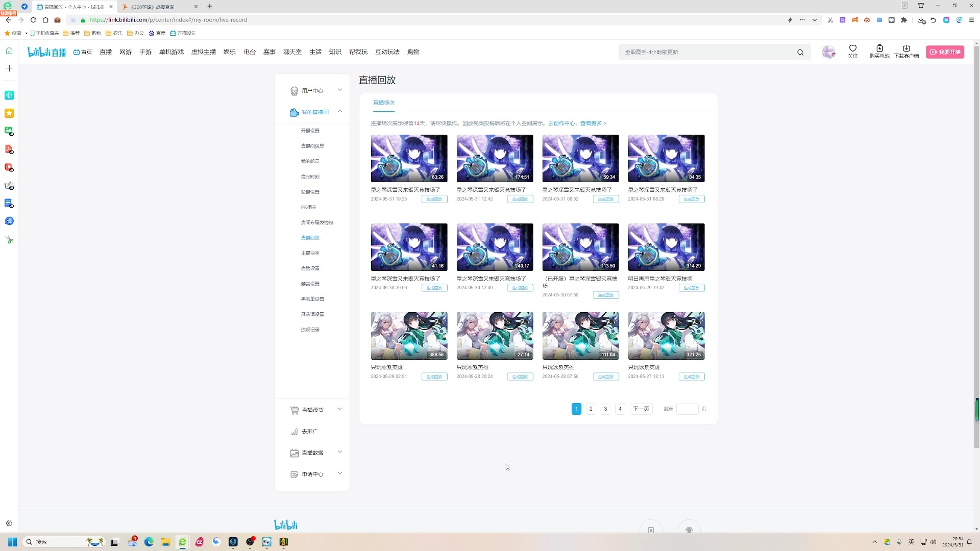The width and height of the screenshot is (980, 551).
Task: Collapse the 我的直播间 section chevron
Action: 340,111
